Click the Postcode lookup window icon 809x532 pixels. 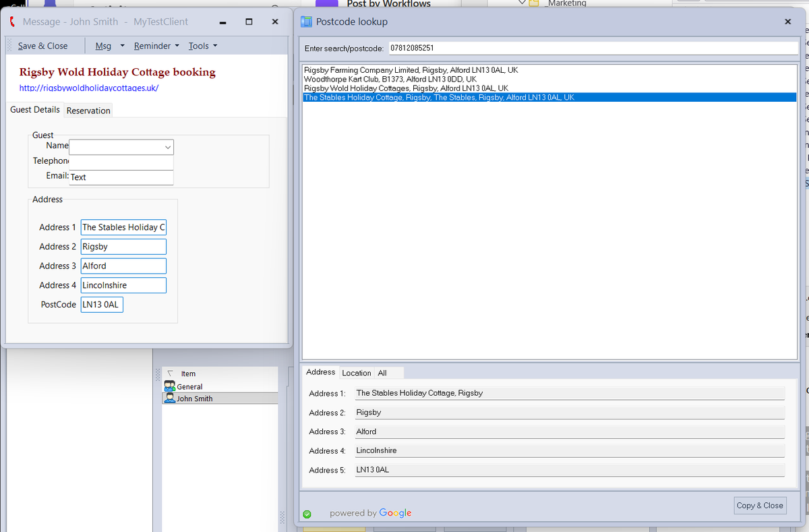(307, 22)
